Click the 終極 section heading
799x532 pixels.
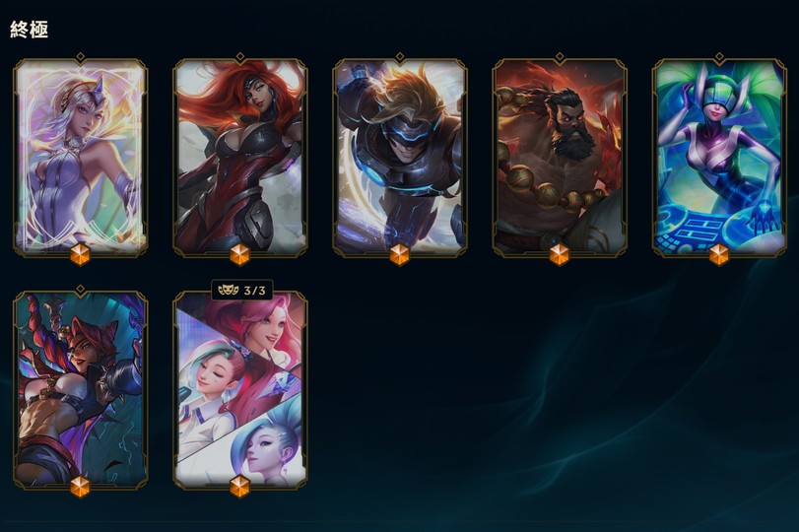29,30
